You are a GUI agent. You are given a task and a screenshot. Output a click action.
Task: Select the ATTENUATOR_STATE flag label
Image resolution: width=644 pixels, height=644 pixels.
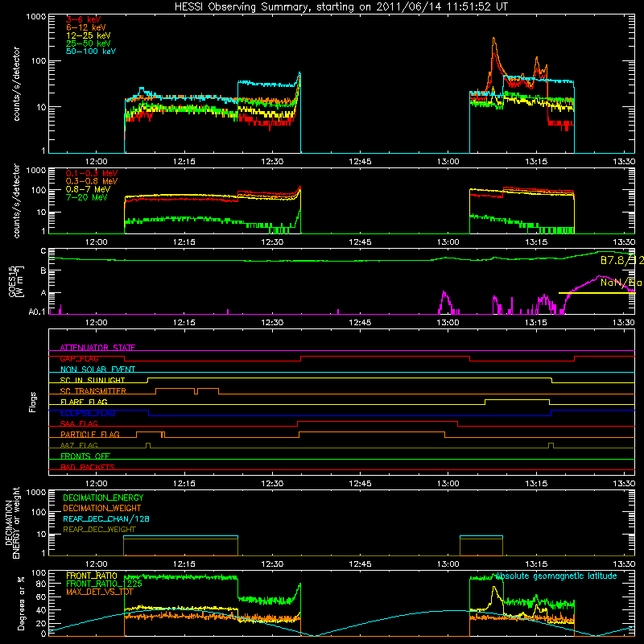tap(97, 348)
